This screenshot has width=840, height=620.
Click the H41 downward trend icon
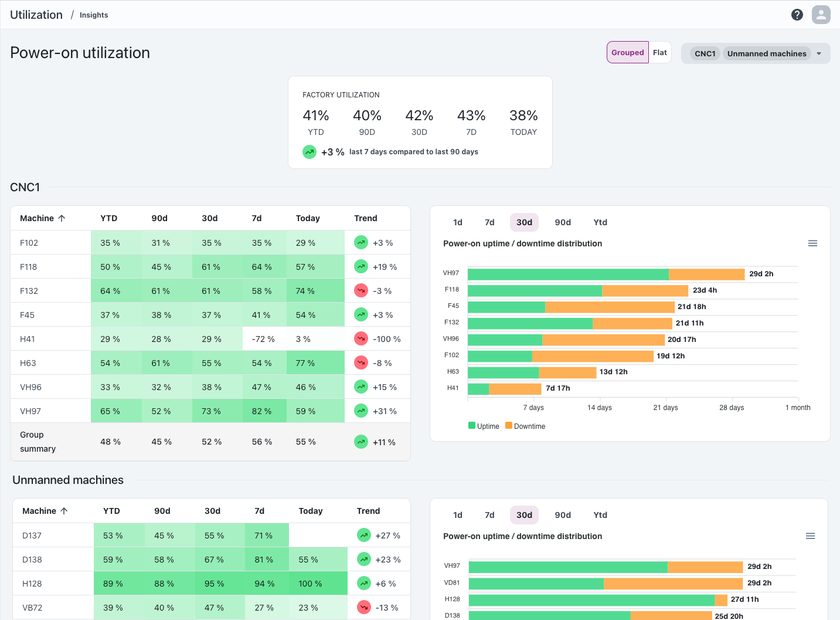[361, 338]
